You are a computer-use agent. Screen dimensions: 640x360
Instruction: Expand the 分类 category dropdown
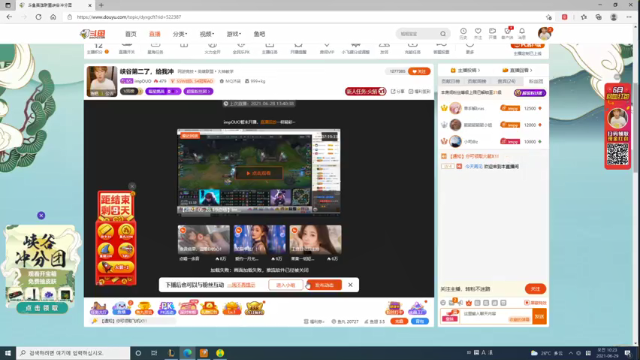(180, 34)
